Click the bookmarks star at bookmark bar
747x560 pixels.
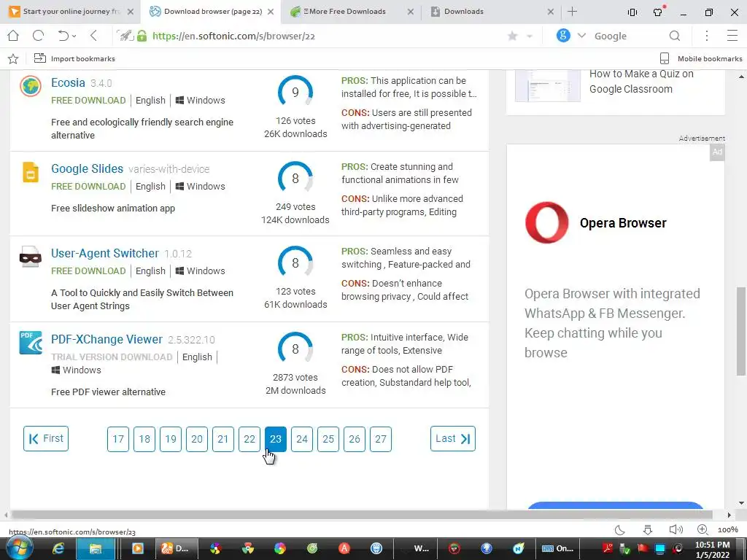tap(13, 58)
